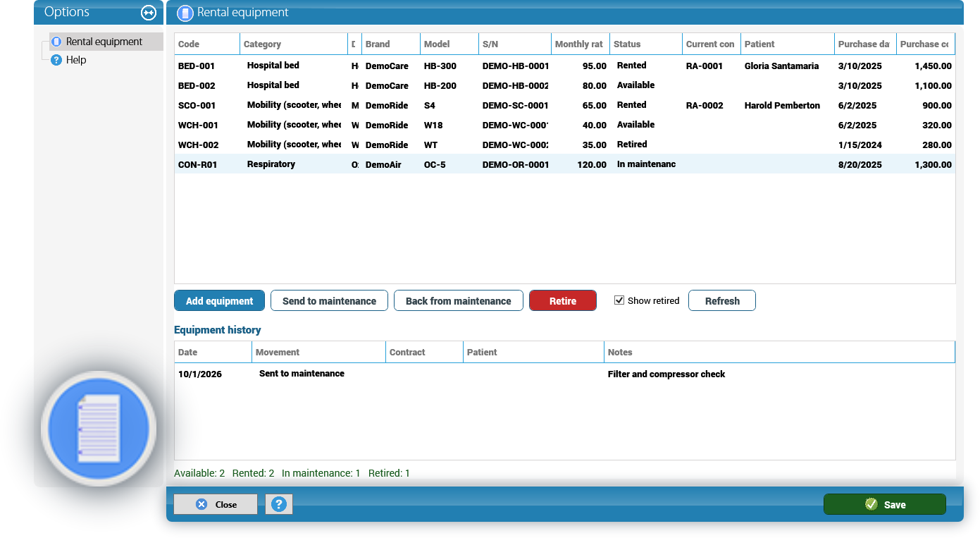
Task: Click the Current contract column header
Action: (712, 44)
